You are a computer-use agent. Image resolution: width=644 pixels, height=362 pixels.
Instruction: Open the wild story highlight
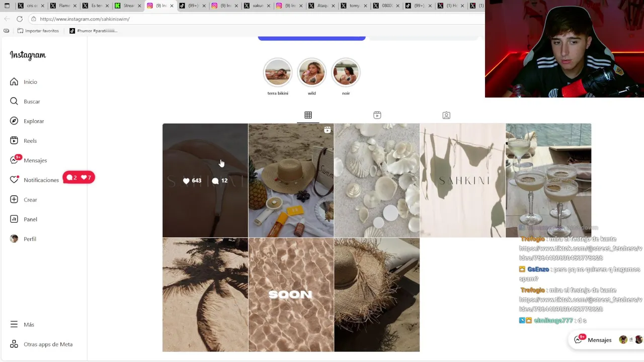click(312, 72)
